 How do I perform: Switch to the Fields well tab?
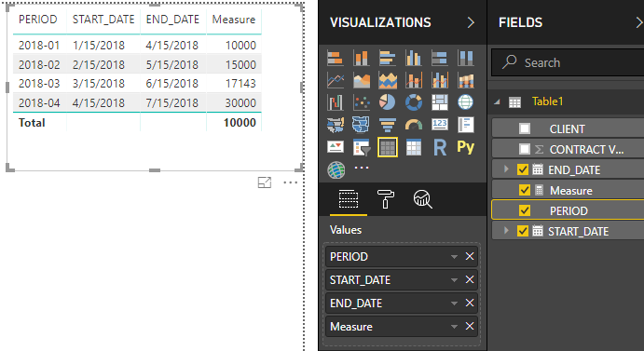[x=349, y=199]
